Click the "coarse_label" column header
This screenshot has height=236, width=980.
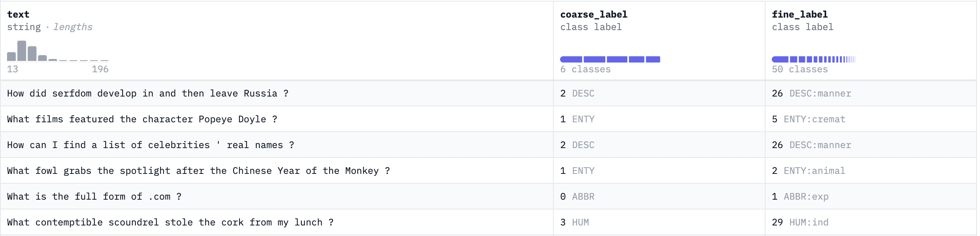tap(593, 14)
